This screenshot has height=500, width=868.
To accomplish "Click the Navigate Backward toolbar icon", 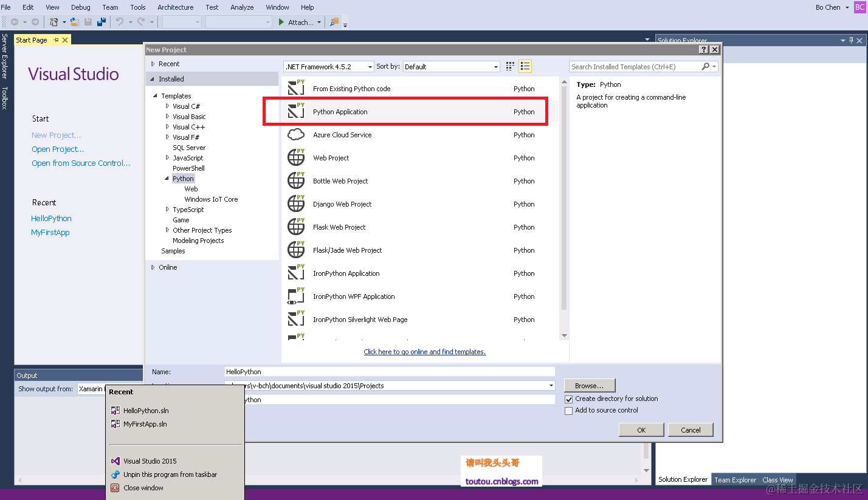I will 15,22.
